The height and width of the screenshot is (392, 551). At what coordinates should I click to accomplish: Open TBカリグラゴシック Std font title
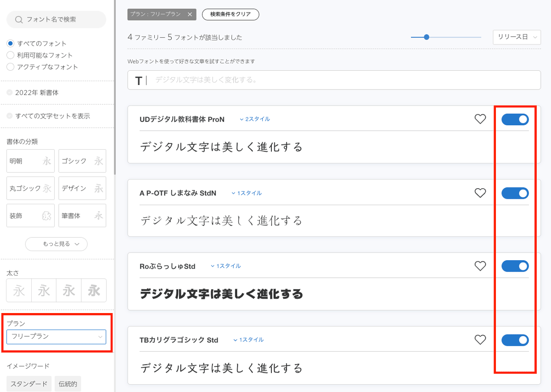coord(179,340)
